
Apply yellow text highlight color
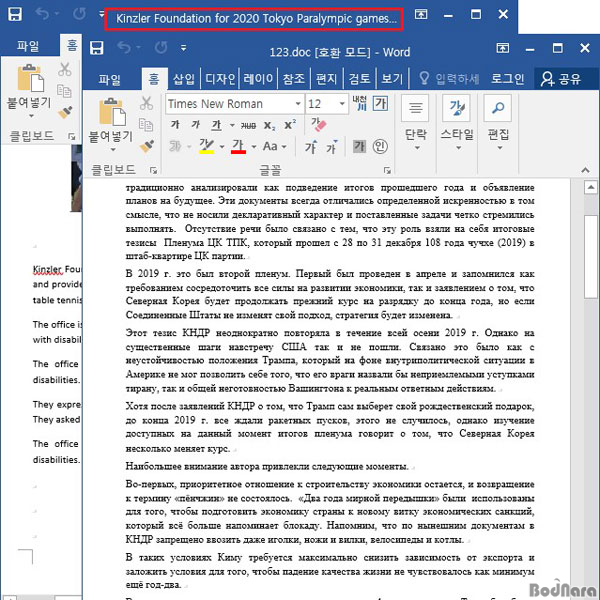pyautogui.click(x=207, y=146)
